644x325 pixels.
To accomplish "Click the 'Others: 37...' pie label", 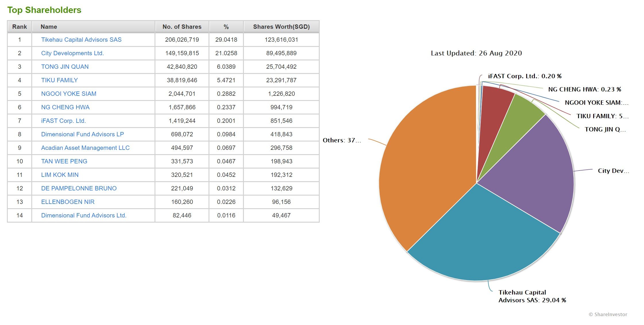I will click(342, 140).
